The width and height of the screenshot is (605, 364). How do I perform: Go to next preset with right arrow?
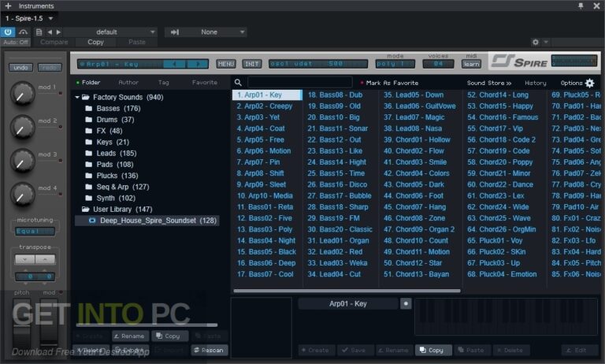(58, 32)
